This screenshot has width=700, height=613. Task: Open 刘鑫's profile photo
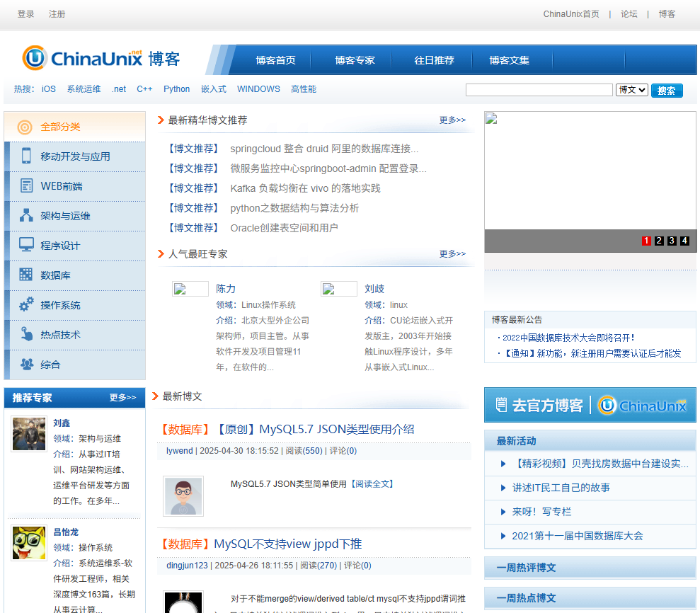[29, 433]
